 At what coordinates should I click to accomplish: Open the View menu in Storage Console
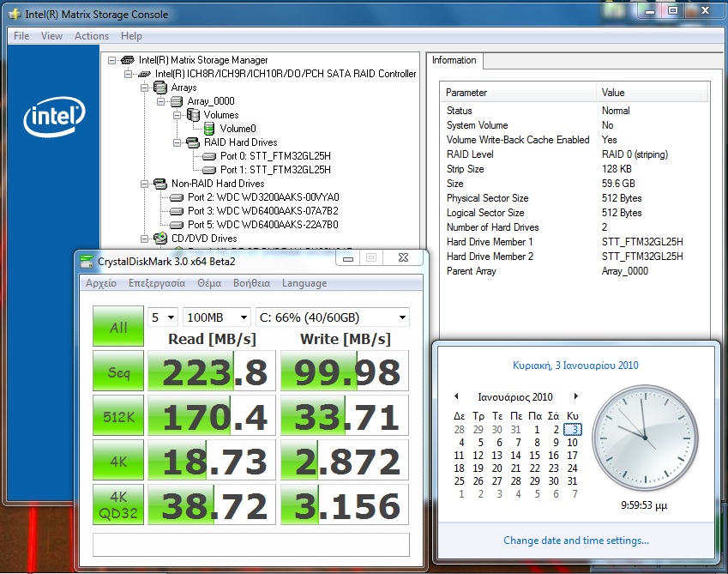[51, 36]
